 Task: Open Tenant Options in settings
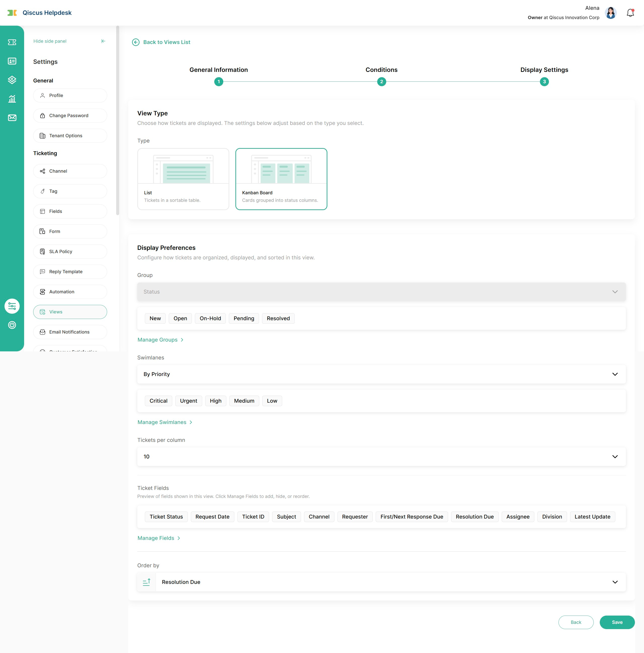[70, 136]
